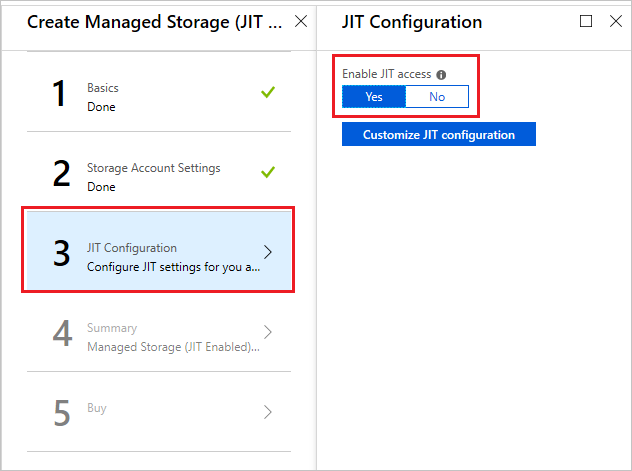Click the large step number 3
Viewport: 632px width, 471px height.
click(62, 254)
